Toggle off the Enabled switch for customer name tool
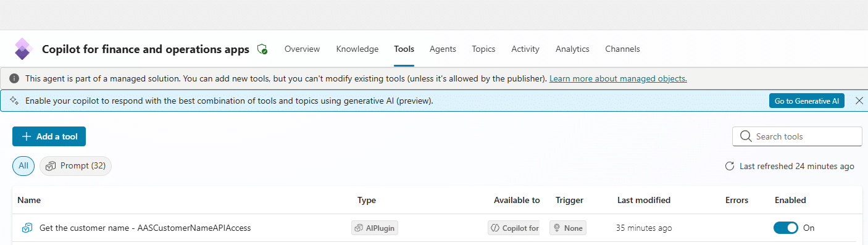The image size is (868, 245). coord(785,228)
